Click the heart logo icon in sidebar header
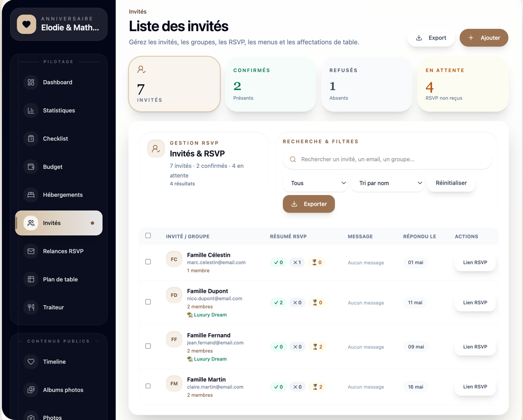This screenshot has height=420, width=523. pyautogui.click(x=26, y=24)
